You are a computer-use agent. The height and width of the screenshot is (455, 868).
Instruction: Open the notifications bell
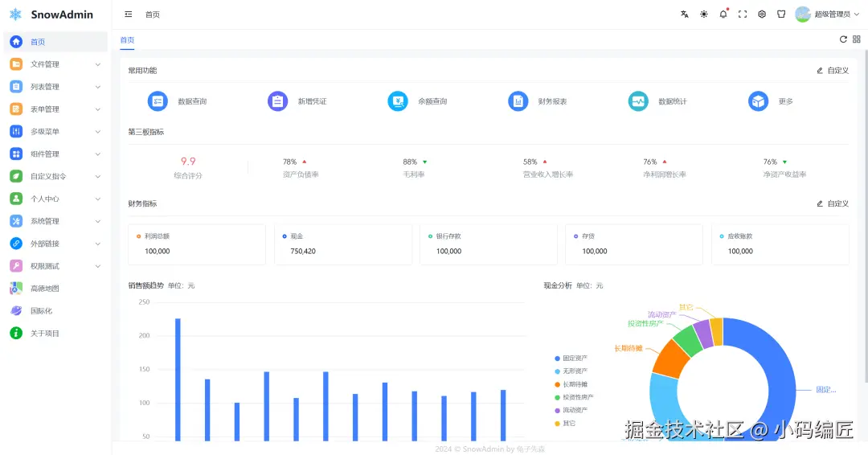click(723, 14)
